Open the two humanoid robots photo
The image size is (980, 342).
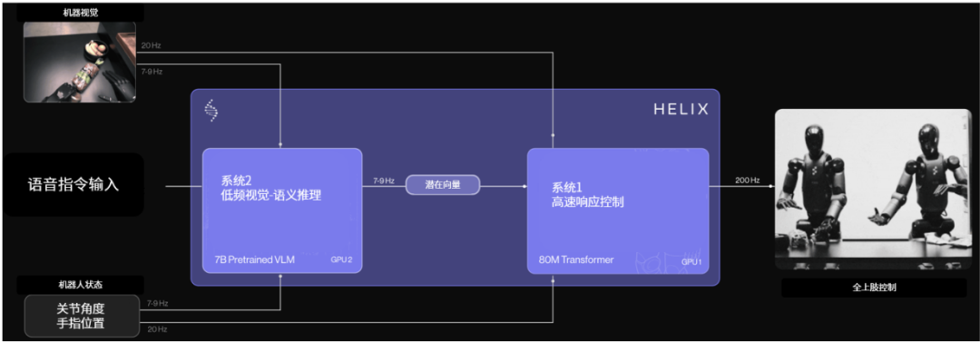click(873, 190)
